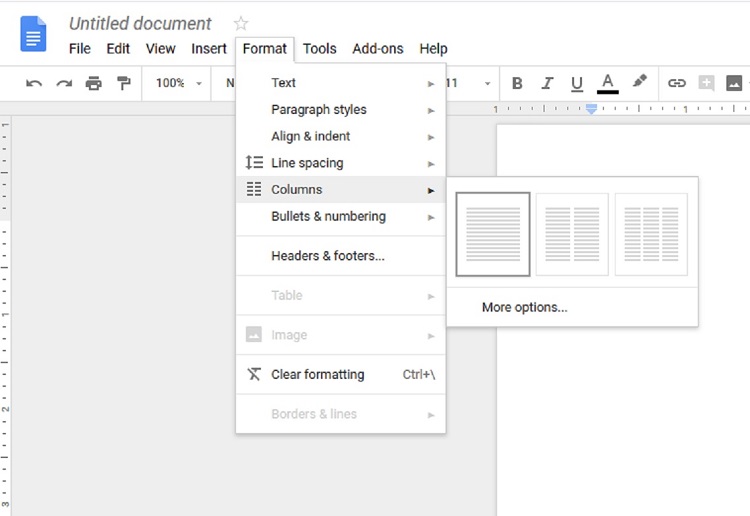Open the text color picker
750x516 pixels.
coord(607,83)
